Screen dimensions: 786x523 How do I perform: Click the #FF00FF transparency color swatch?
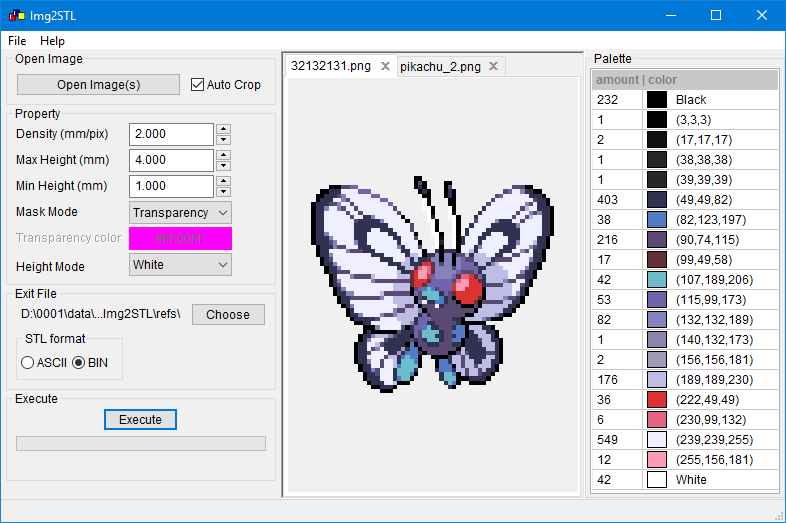pos(180,239)
